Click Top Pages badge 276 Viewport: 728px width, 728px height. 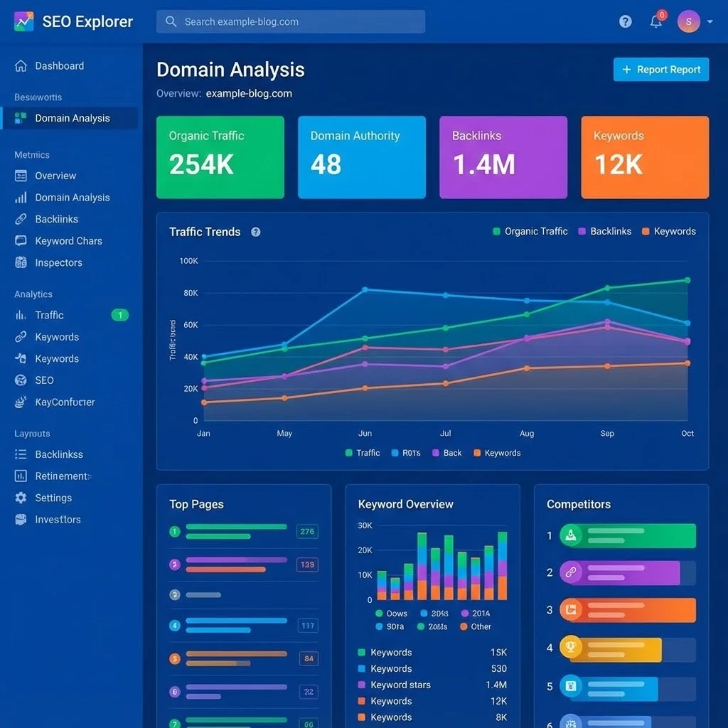point(307,532)
